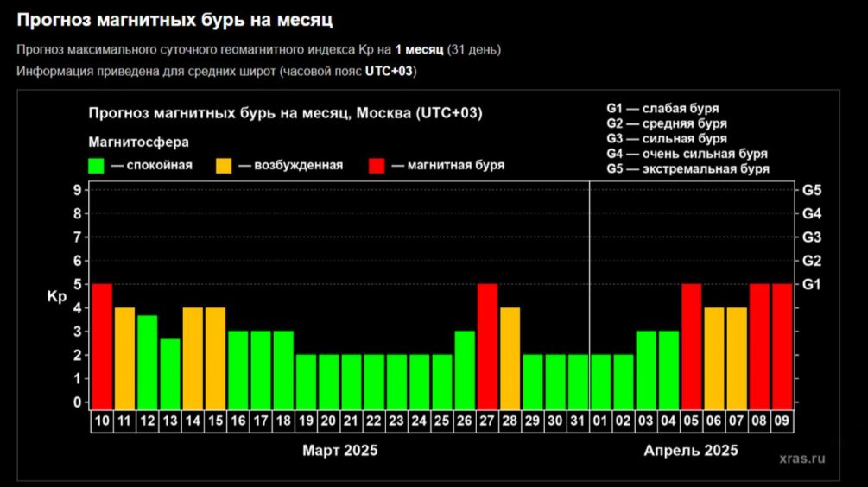
Task: Click the 'Апрель 2025' month label
Action: pos(691,450)
